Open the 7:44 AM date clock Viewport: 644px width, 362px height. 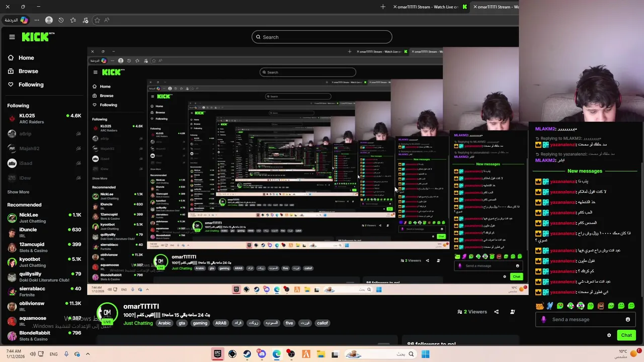[14, 354]
